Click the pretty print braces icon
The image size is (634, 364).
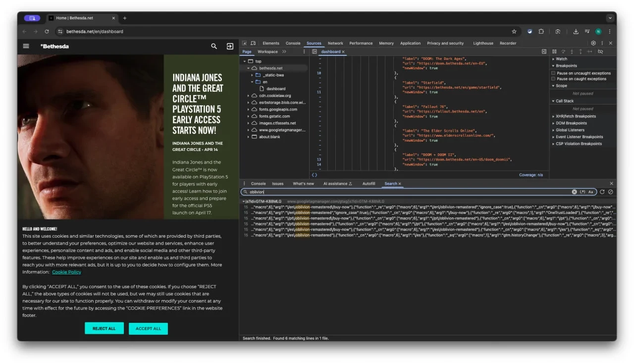coord(314,175)
